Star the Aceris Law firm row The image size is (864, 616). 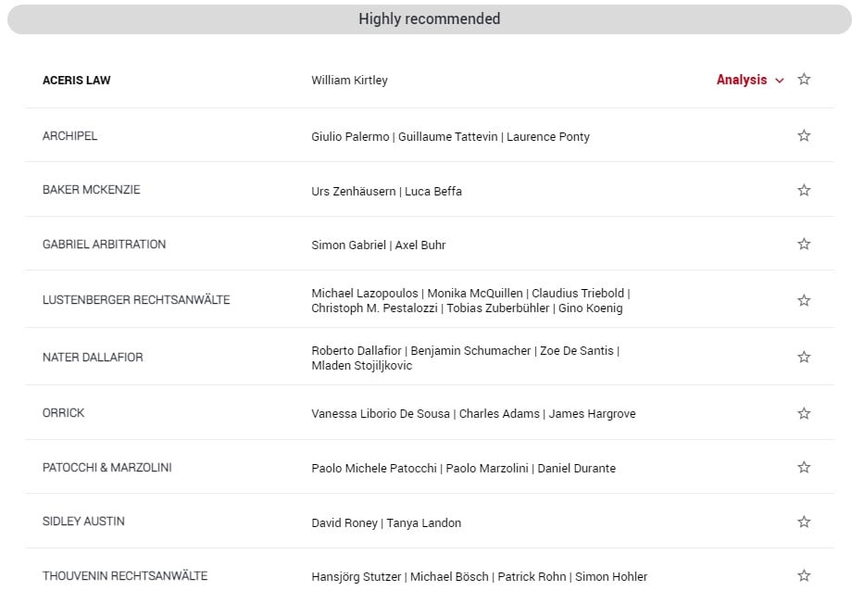click(804, 80)
